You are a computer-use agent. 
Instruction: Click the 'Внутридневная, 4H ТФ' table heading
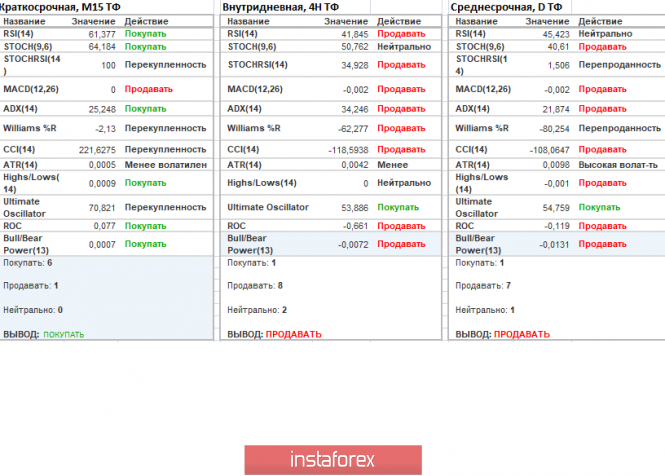tap(280, 7)
